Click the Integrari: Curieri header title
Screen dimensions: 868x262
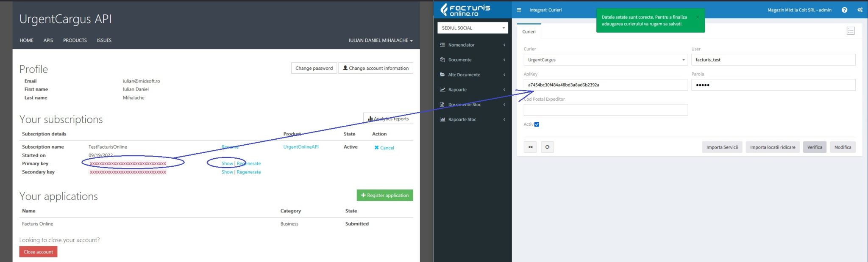[545, 10]
